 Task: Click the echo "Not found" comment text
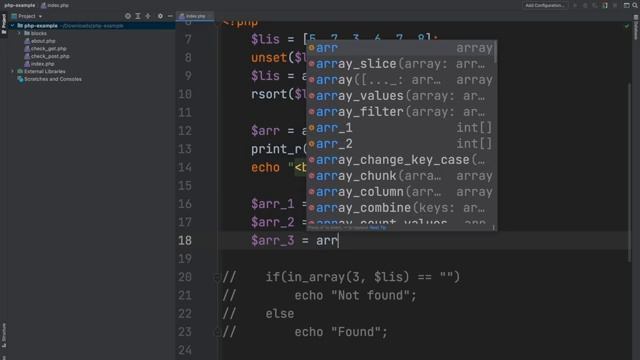tap(355, 296)
